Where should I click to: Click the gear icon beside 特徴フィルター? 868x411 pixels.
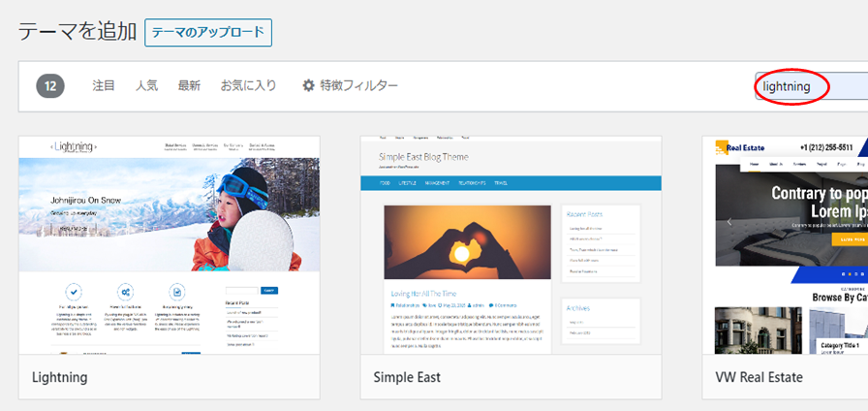tap(308, 86)
